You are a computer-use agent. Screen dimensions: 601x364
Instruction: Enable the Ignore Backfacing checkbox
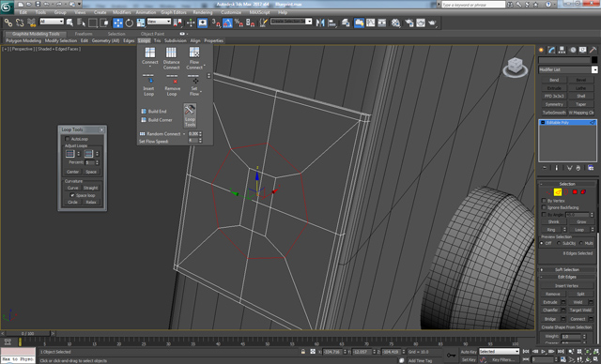point(544,207)
